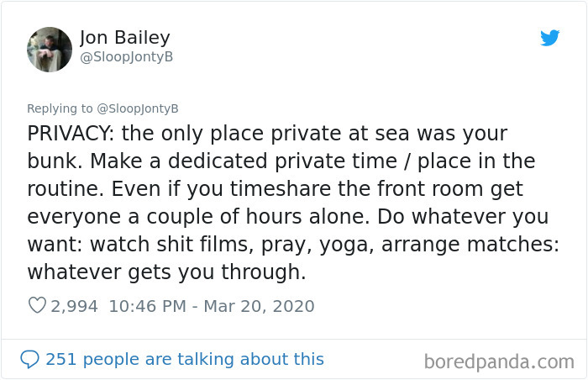Click the line beginning 'routine. Even if'
Screen dimensions: 588x380
(276, 189)
